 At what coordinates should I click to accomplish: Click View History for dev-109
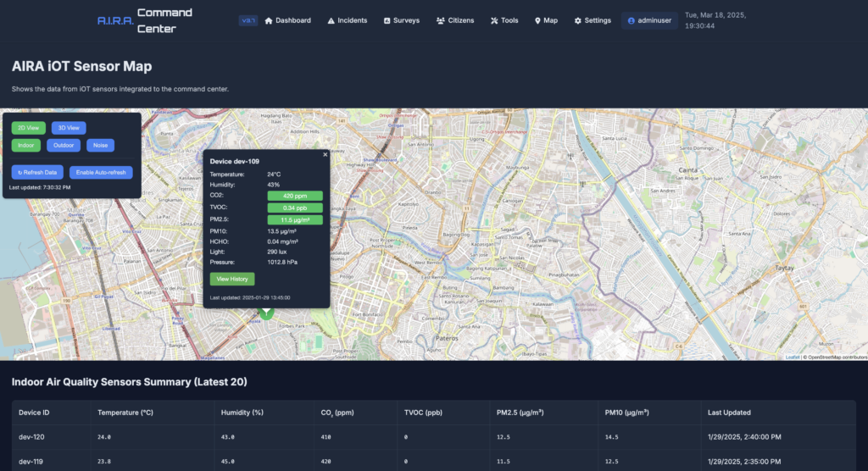point(232,279)
